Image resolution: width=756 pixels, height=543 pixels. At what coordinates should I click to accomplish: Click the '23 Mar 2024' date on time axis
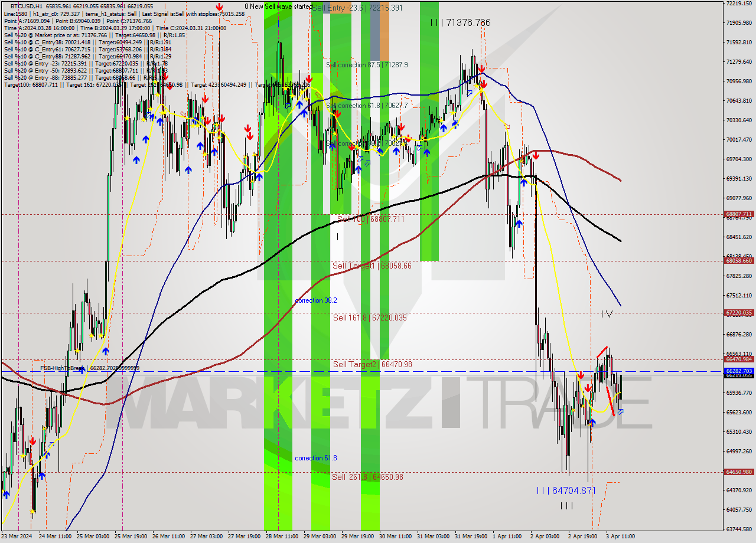(17, 537)
